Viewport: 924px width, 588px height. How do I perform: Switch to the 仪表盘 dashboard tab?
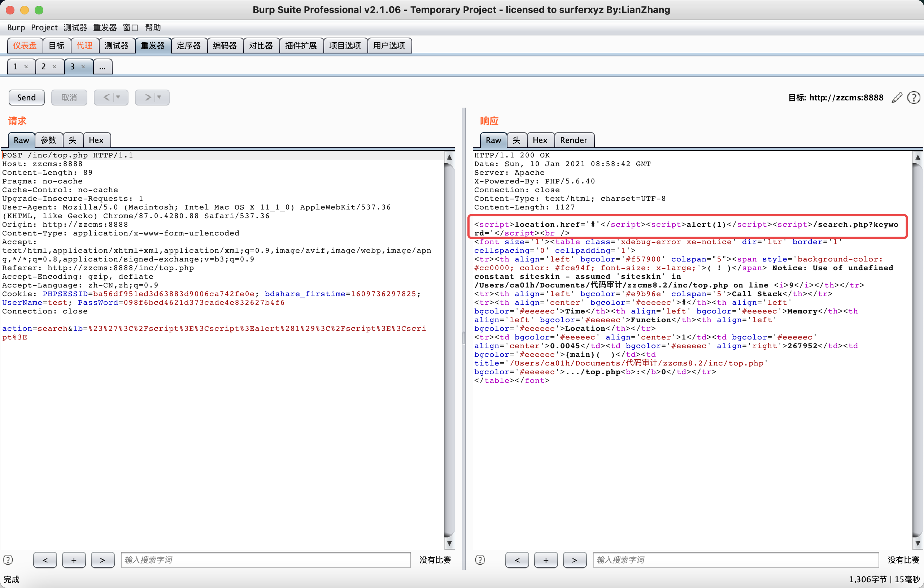(25, 46)
